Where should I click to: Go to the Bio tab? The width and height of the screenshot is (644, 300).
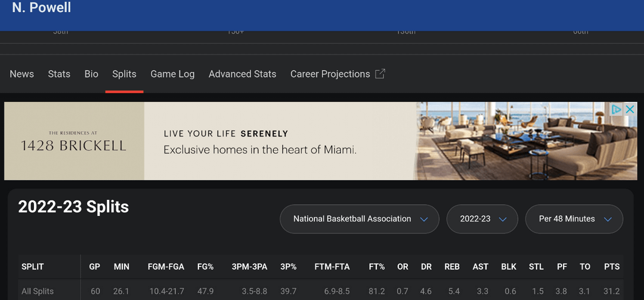[x=91, y=74]
